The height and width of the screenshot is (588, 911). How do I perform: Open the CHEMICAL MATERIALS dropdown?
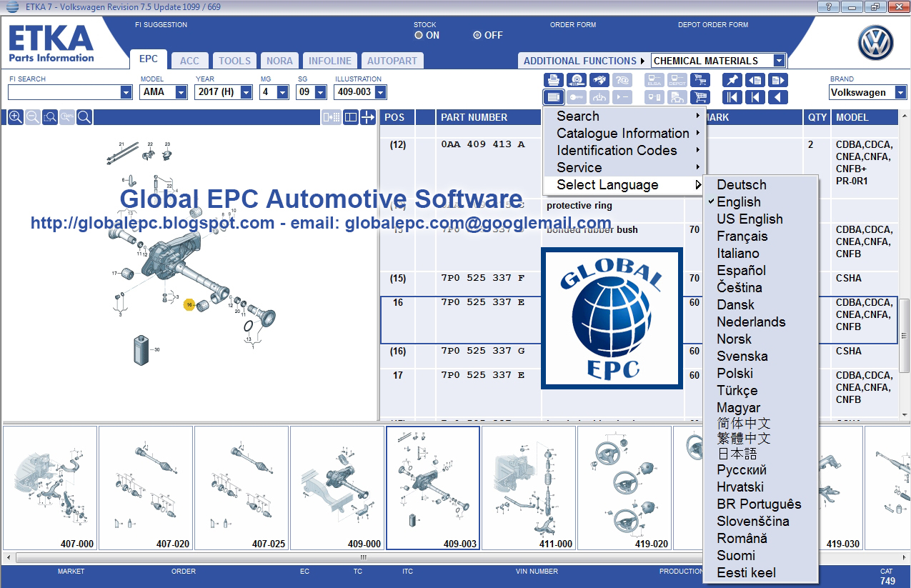[x=779, y=61]
